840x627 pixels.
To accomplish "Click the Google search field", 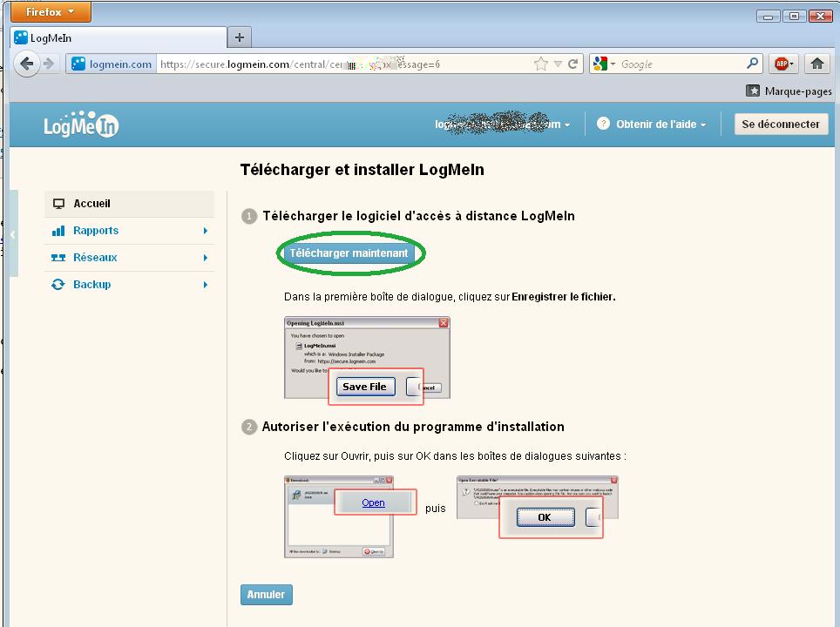I will (x=681, y=64).
